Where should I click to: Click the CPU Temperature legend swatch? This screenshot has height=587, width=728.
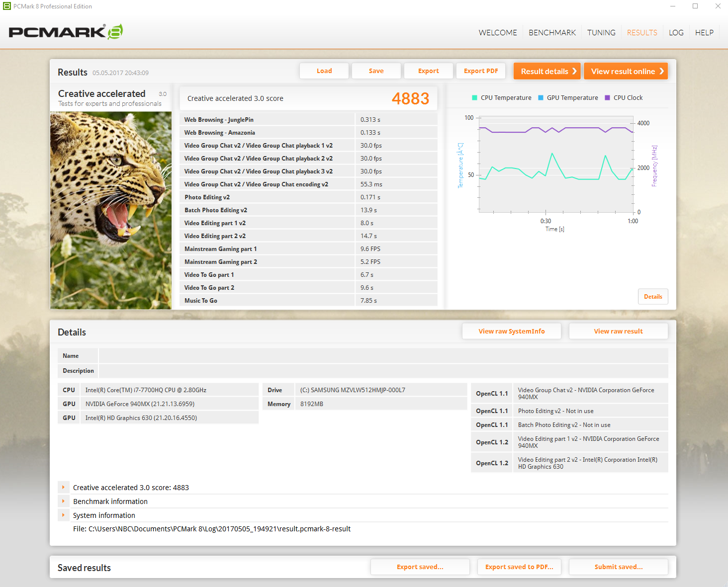tap(474, 98)
